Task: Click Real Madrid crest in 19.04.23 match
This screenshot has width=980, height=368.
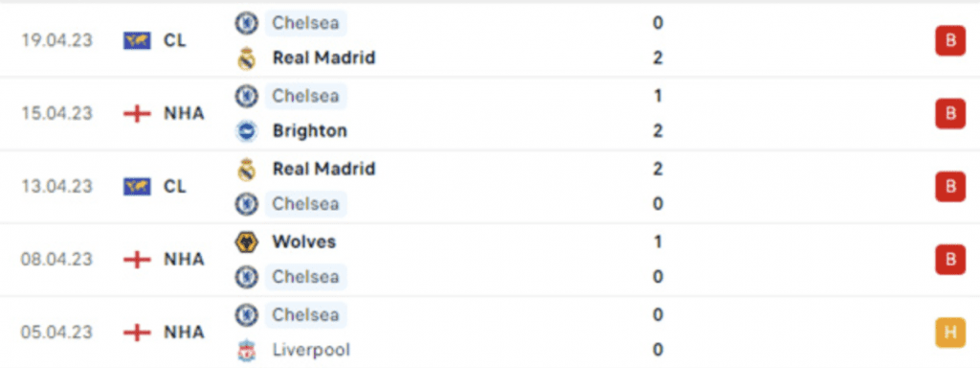Action: 246,58
